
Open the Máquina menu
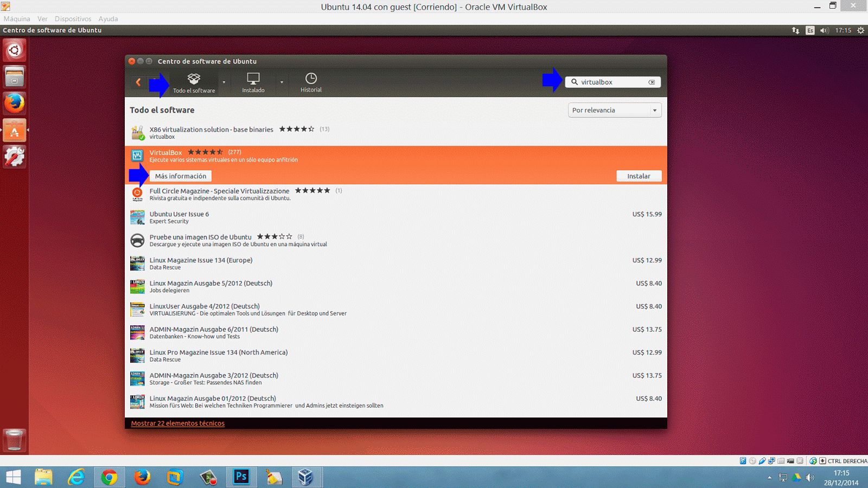point(17,18)
